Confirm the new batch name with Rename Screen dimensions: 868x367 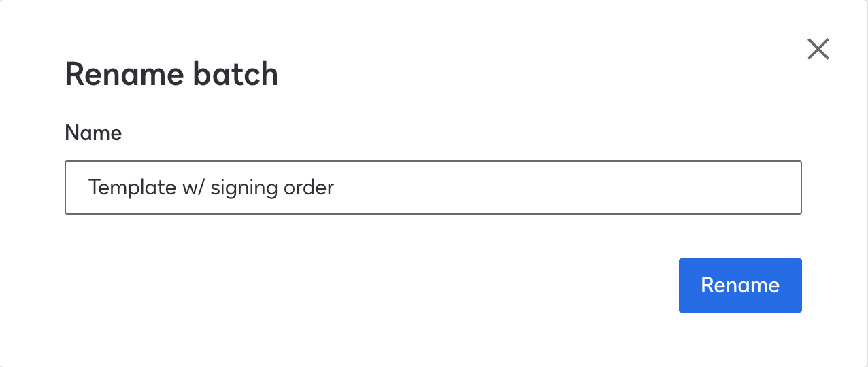tap(740, 285)
